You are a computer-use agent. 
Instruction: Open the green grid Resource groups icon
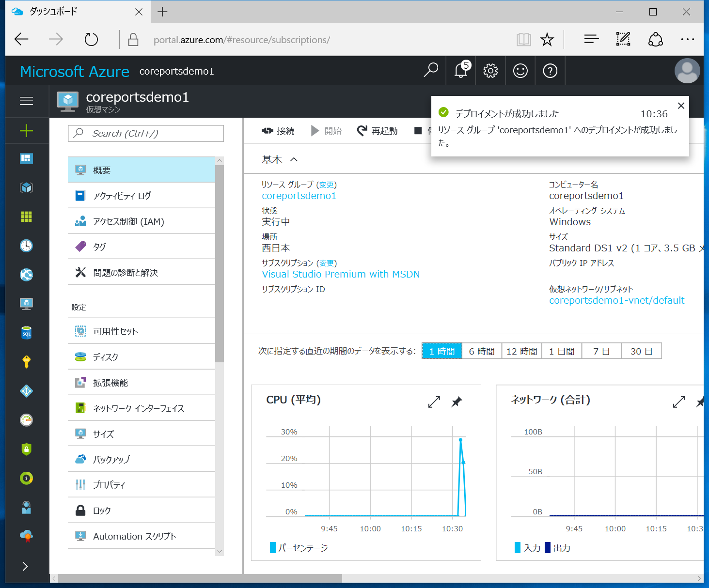pyautogui.click(x=26, y=217)
